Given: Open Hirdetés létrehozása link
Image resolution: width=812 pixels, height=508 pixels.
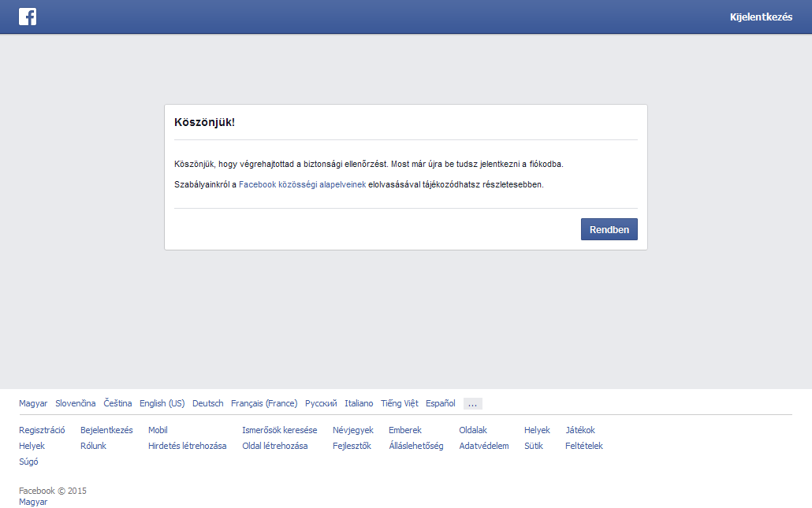Looking at the screenshot, I should click(187, 446).
